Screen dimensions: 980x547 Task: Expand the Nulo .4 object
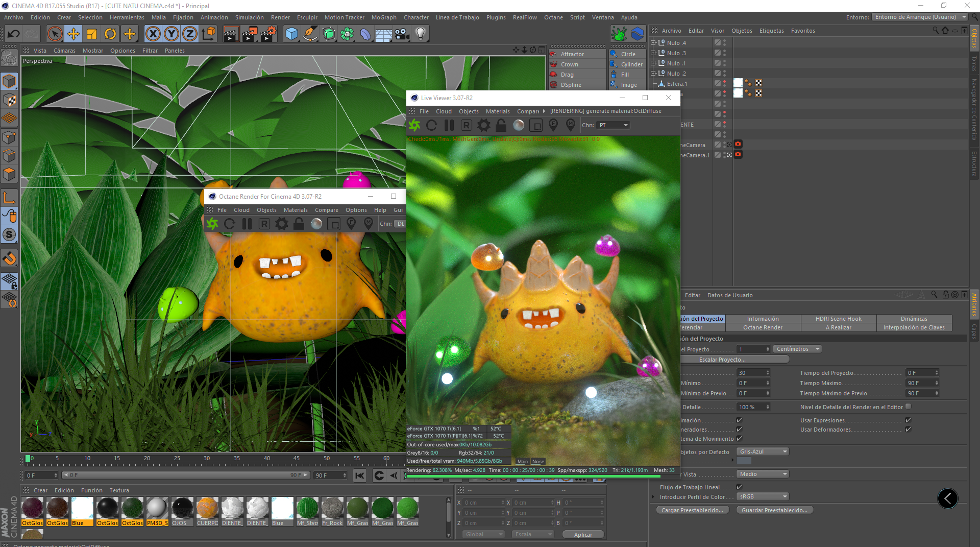(653, 43)
